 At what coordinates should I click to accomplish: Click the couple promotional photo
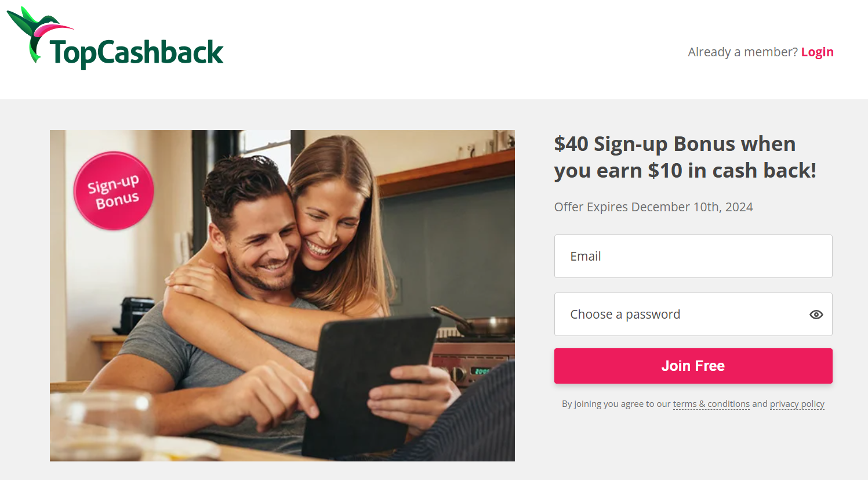pyautogui.click(x=282, y=295)
